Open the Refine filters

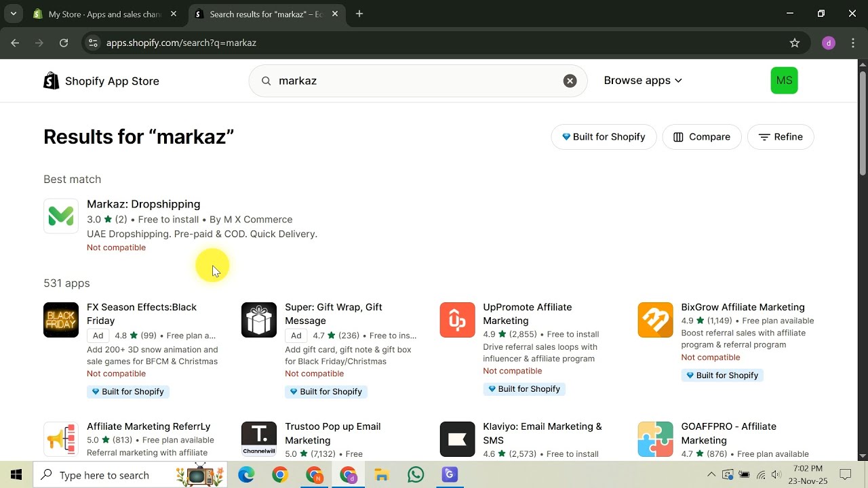[x=781, y=137]
